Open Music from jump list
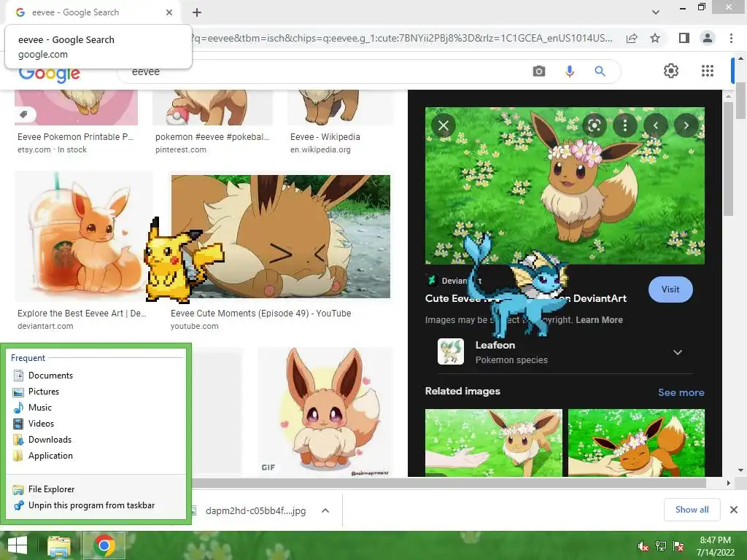Screen dimensions: 747x560 tap(40, 408)
